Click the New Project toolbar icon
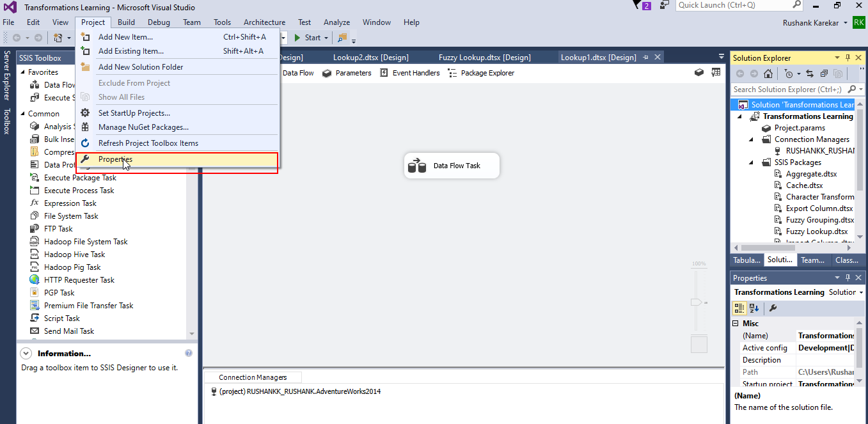This screenshot has width=868, height=424. [58, 38]
